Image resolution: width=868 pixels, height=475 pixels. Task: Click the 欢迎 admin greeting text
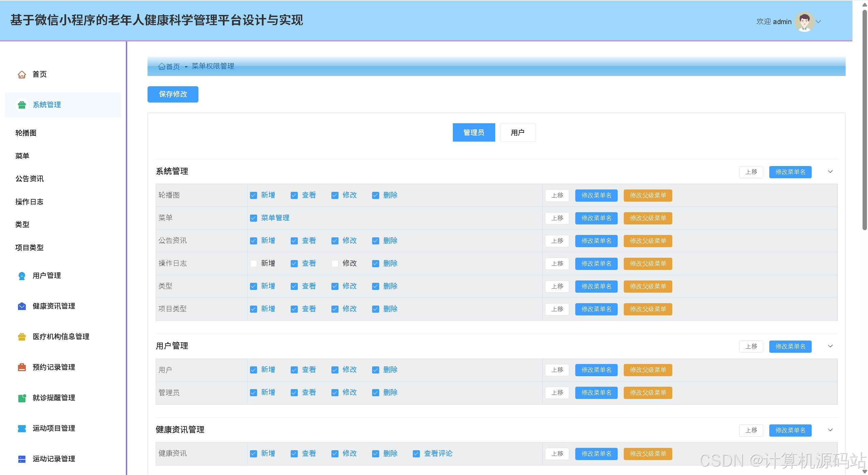pyautogui.click(x=774, y=22)
